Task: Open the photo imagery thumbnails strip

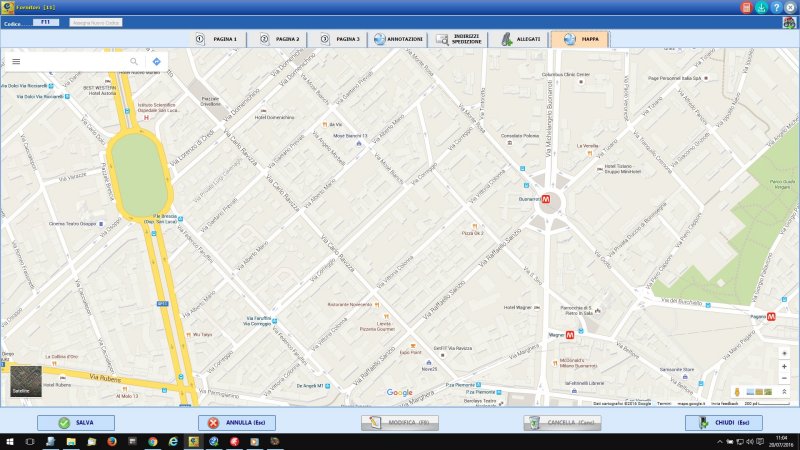Action: point(759,392)
